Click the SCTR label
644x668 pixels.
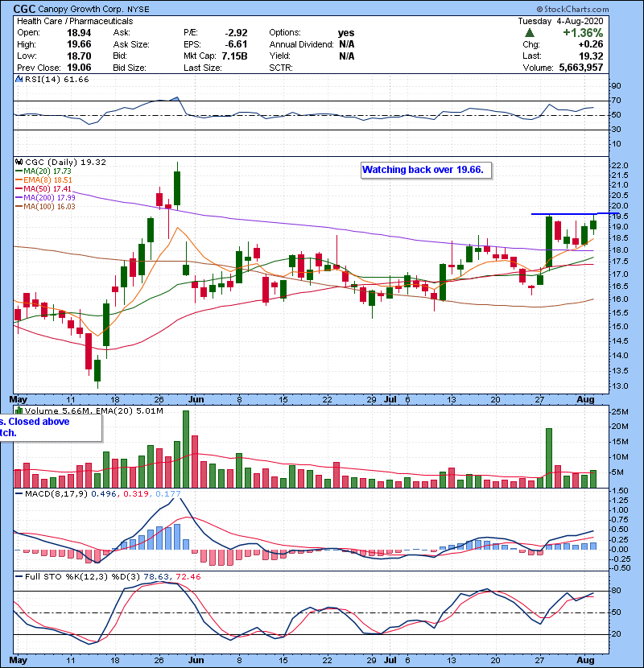pos(281,68)
